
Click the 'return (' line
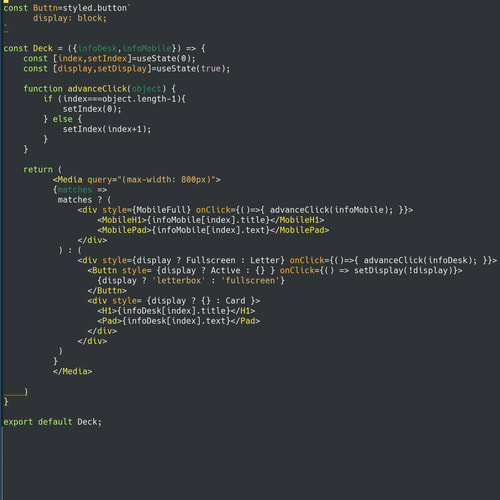click(x=42, y=169)
